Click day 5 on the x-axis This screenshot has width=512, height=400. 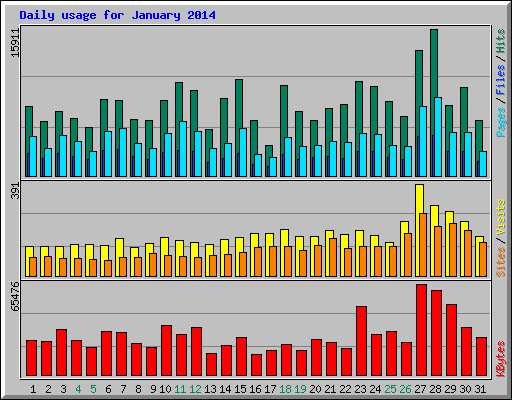(x=93, y=389)
